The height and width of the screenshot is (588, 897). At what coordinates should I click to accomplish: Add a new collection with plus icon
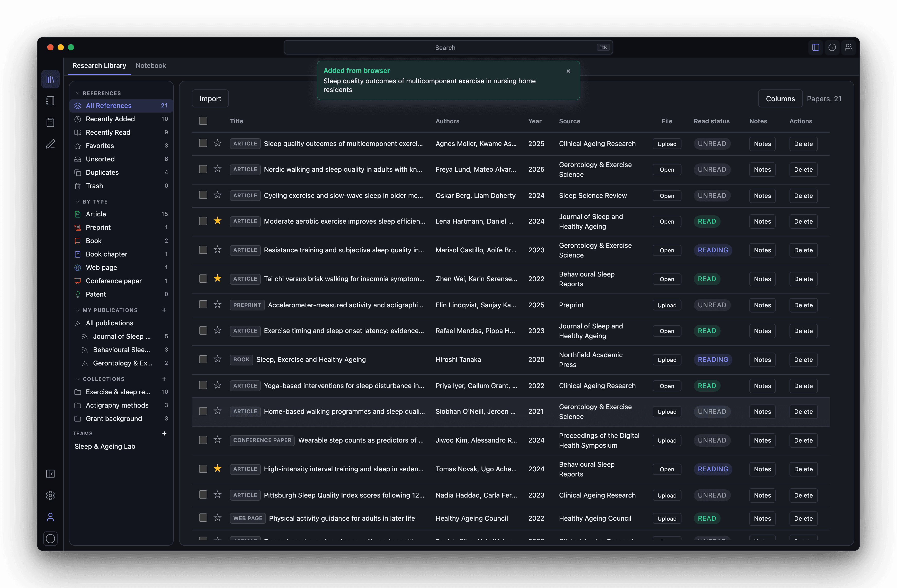pos(164,379)
